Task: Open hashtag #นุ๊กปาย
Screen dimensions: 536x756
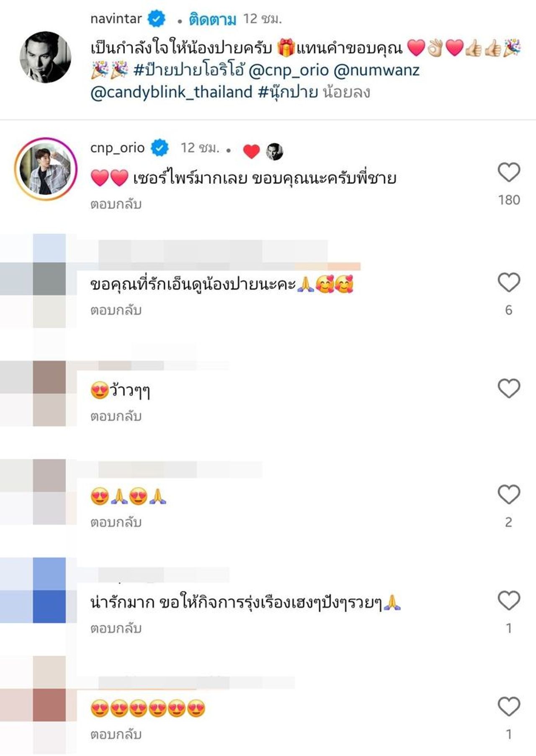Action: click(288, 92)
